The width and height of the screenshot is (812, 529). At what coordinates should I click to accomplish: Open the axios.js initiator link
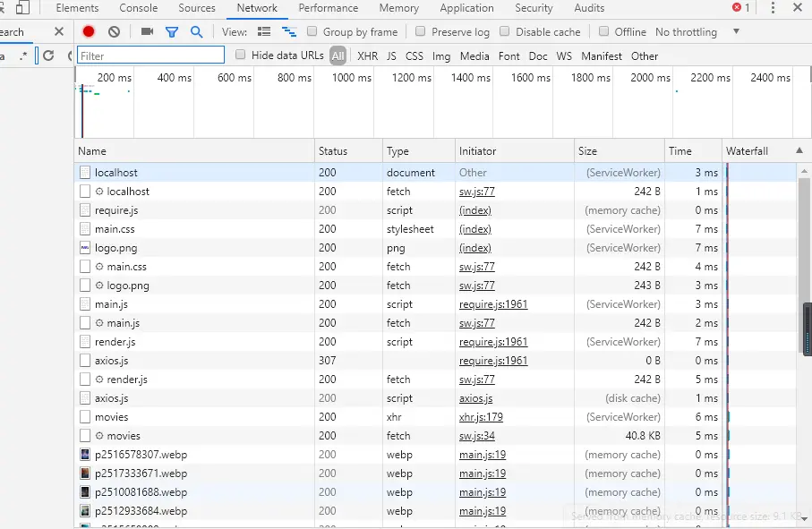[476, 398]
